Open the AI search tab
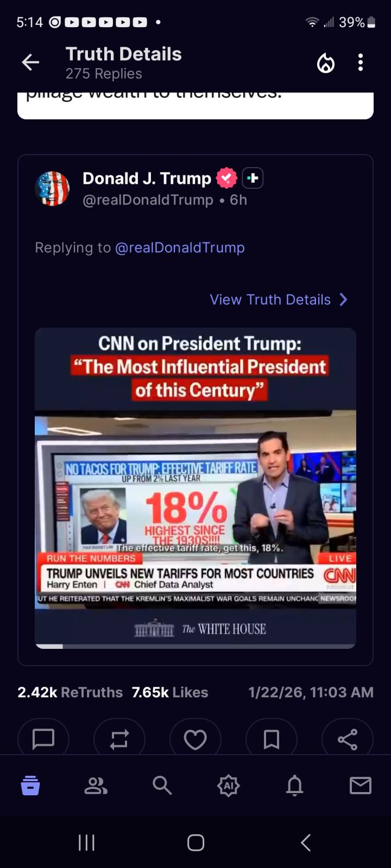This screenshot has width=391, height=868. coord(228,785)
